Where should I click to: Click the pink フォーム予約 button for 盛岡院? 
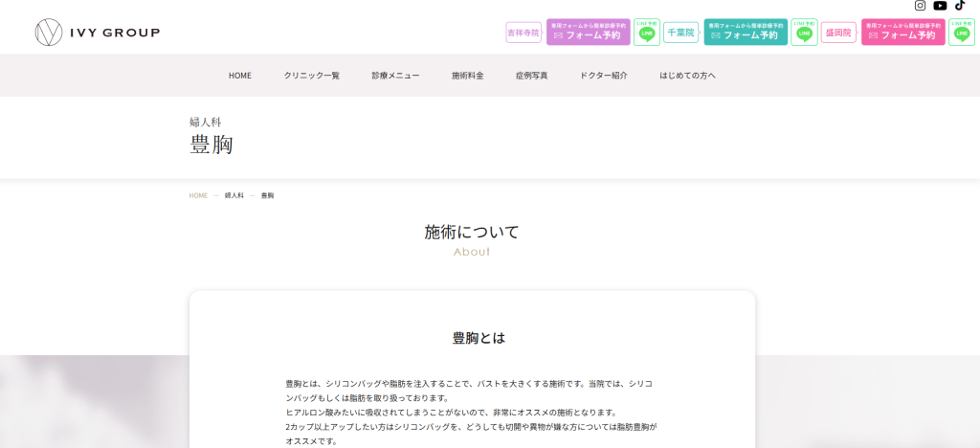click(x=903, y=33)
